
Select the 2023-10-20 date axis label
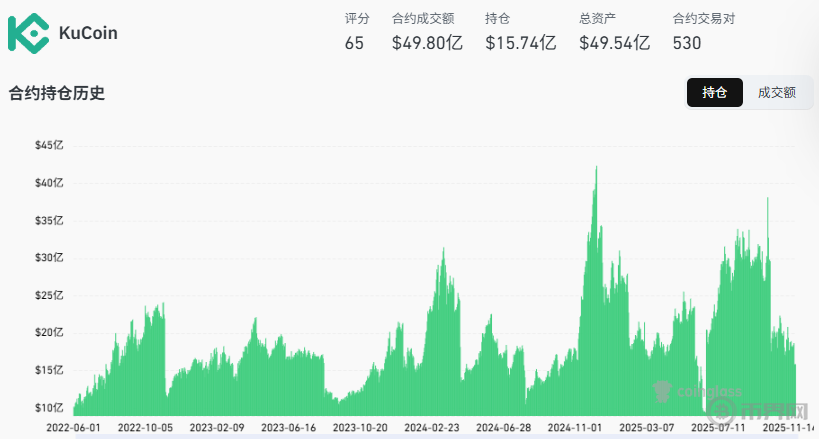pyautogui.click(x=360, y=427)
